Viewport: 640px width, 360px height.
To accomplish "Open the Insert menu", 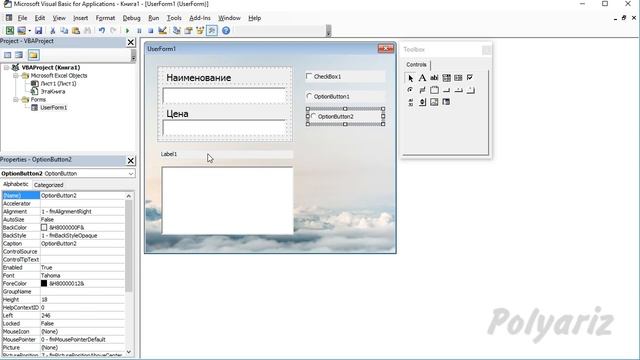I will [x=80, y=18].
